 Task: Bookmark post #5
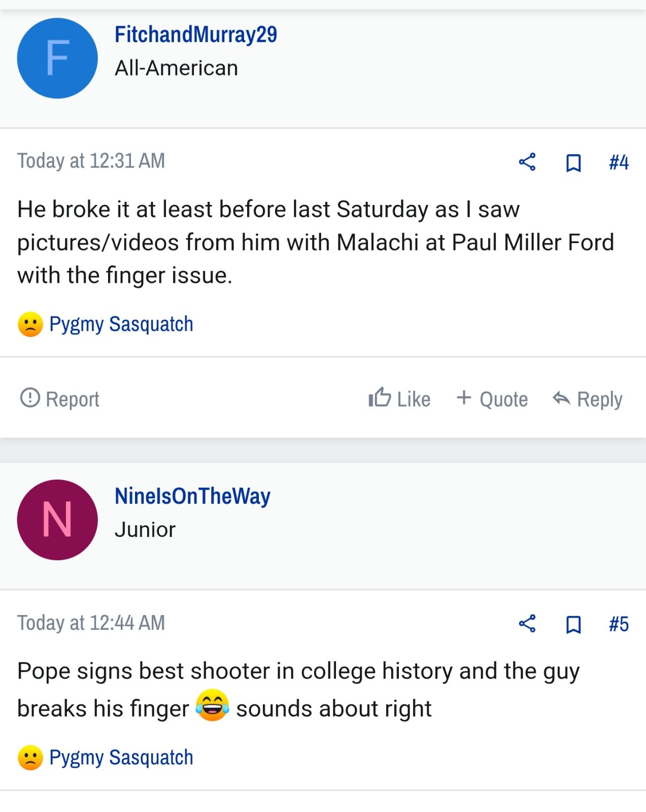(573, 624)
